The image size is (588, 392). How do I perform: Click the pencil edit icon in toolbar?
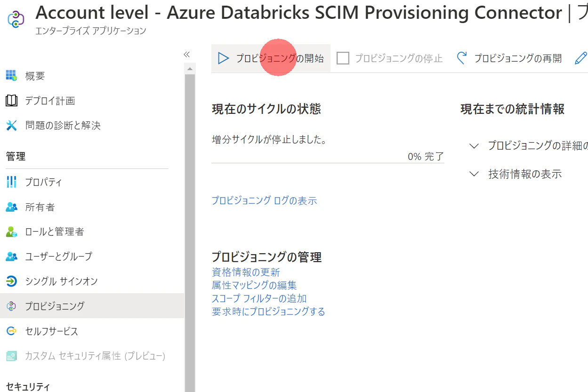tap(581, 58)
